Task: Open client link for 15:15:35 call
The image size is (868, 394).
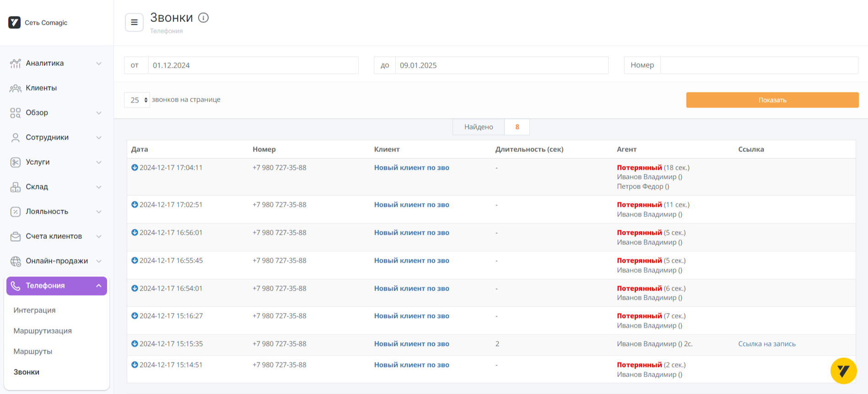Action: [412, 344]
